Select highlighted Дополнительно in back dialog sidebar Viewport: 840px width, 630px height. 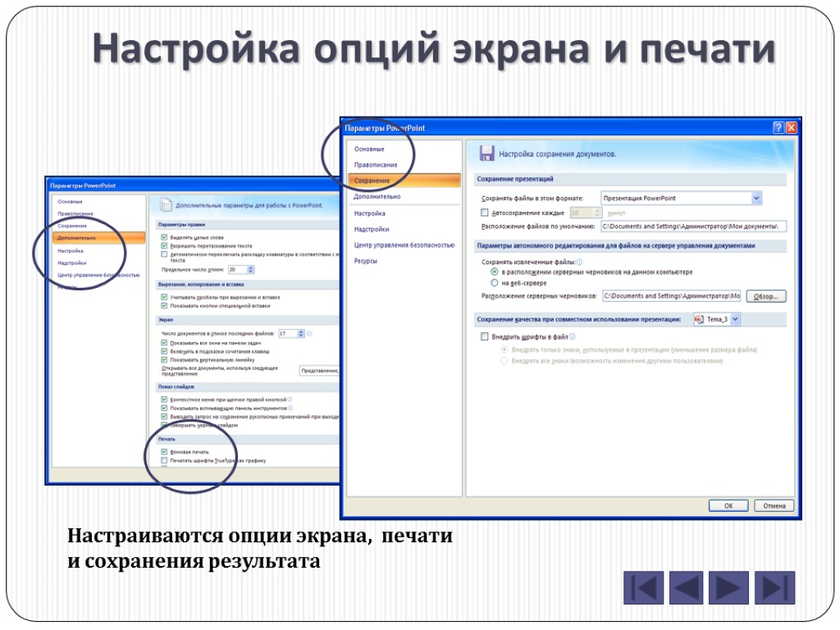(98, 237)
